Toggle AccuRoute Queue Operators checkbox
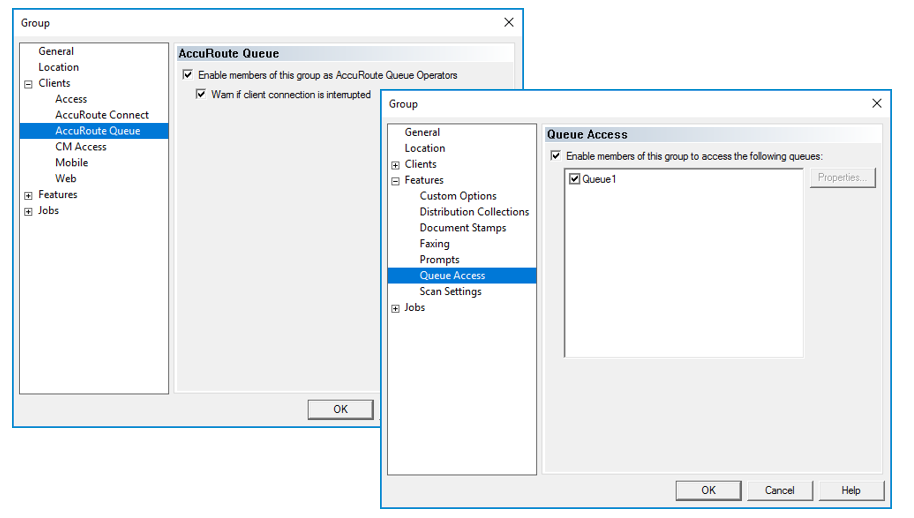Image resolution: width=914 pixels, height=518 pixels. click(188, 75)
